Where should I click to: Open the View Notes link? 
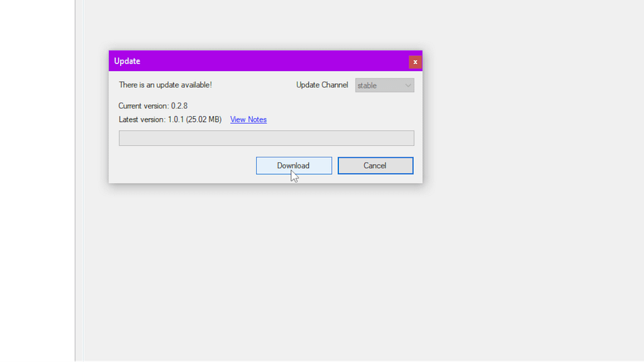(x=248, y=119)
